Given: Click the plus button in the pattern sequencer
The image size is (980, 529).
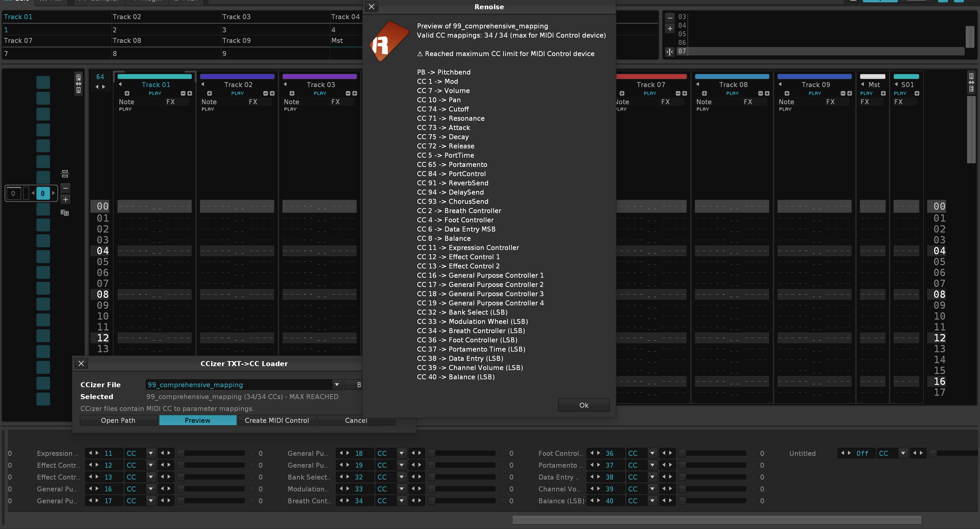Looking at the screenshot, I should 65,199.
